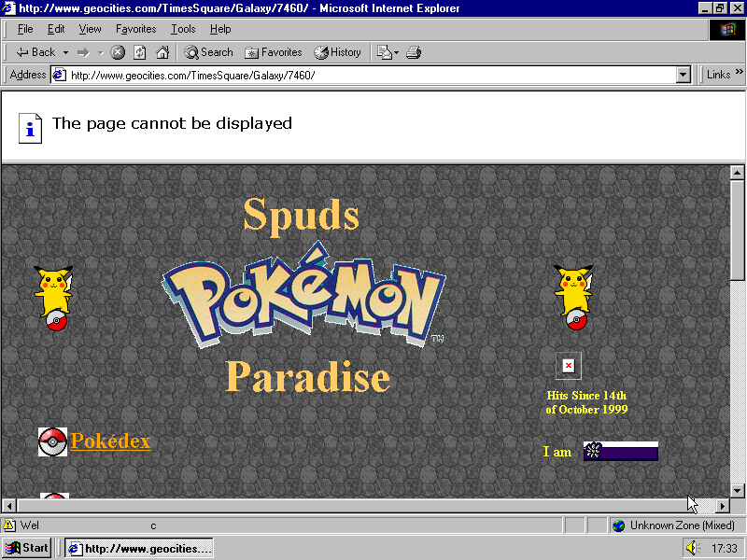Restore down the Internet Explorer window
The image size is (747, 560).
[x=720, y=8]
